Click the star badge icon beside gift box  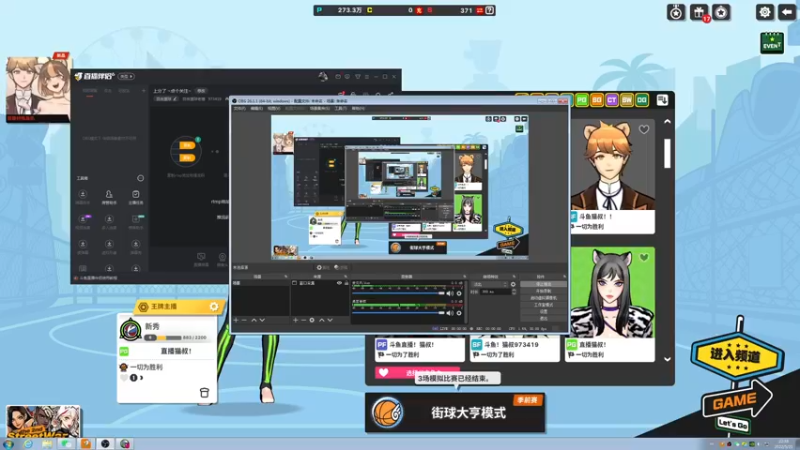(721, 12)
